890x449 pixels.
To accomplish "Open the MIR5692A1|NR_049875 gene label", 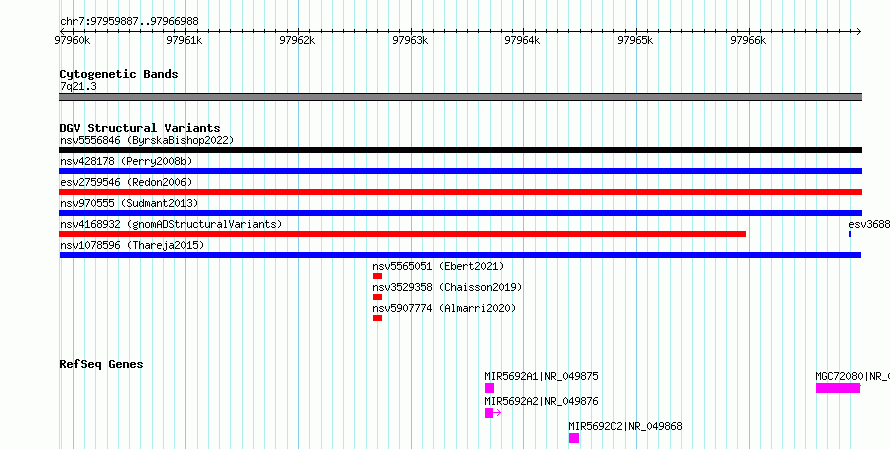I will click(541, 376).
